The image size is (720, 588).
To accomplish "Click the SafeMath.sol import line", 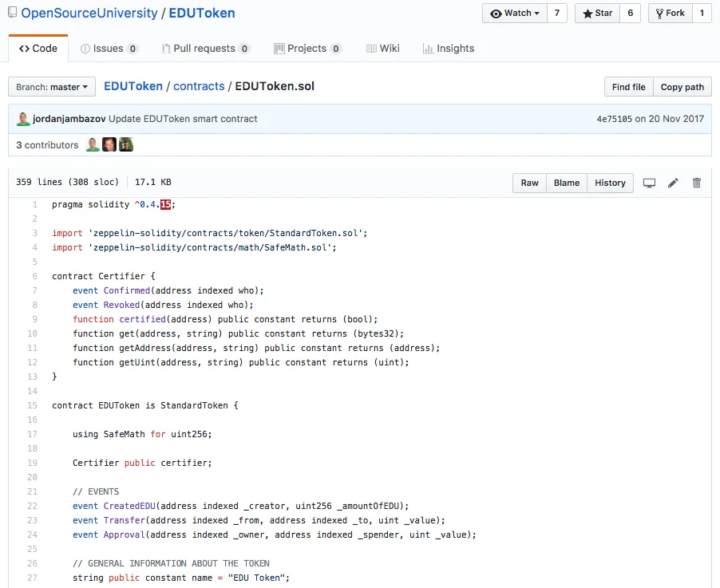I will coord(194,247).
